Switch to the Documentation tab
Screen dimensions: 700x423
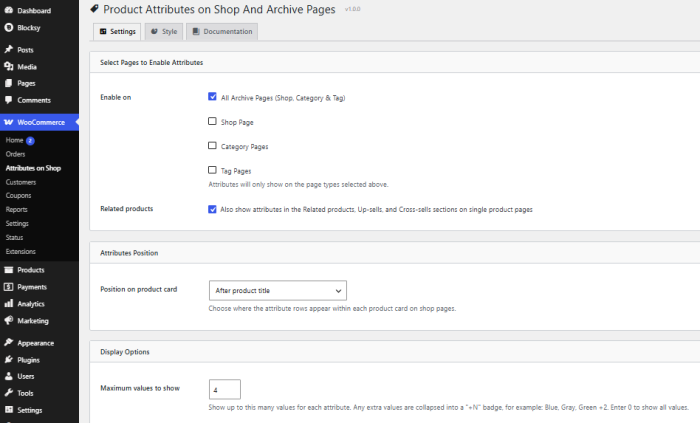point(222,32)
